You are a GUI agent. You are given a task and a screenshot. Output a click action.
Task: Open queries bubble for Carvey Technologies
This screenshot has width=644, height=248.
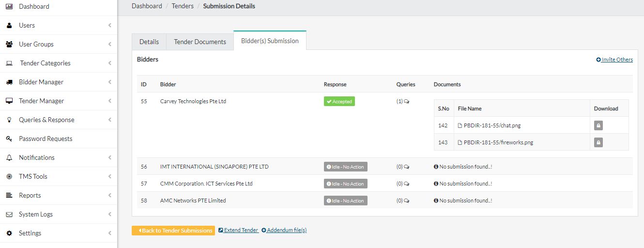pyautogui.click(x=406, y=102)
